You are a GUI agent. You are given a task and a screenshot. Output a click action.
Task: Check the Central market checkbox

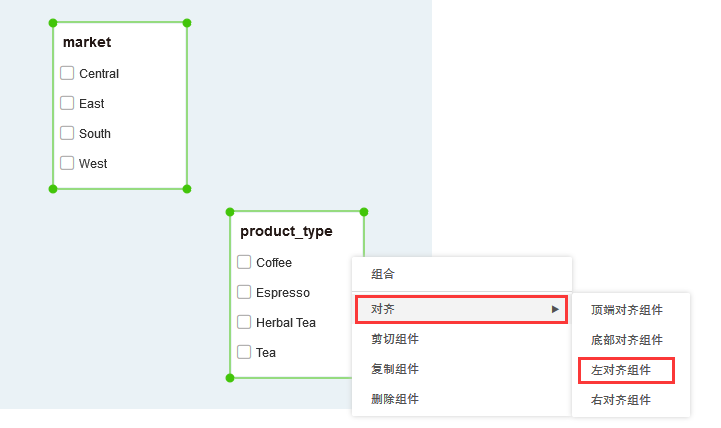coord(67,73)
